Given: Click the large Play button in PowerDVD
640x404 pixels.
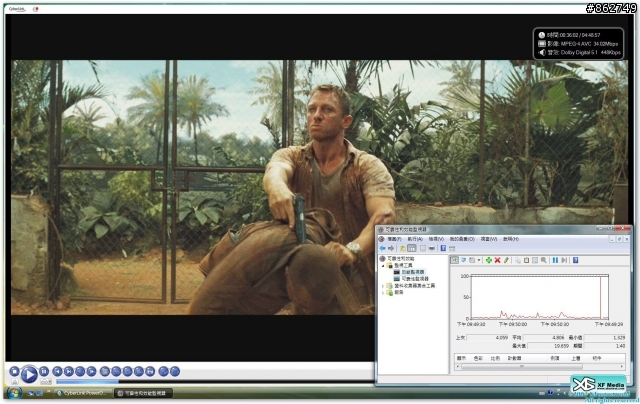Looking at the screenshot, I should [29, 374].
